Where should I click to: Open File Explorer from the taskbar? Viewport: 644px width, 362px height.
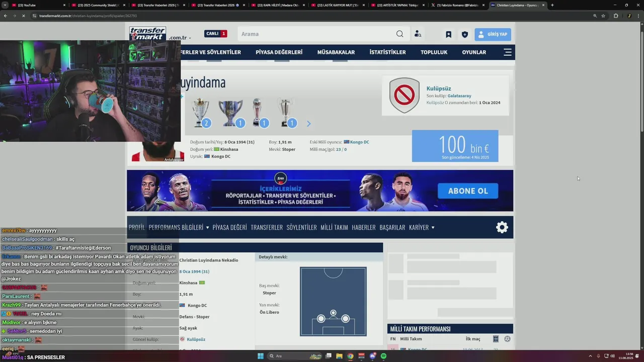tap(339, 356)
